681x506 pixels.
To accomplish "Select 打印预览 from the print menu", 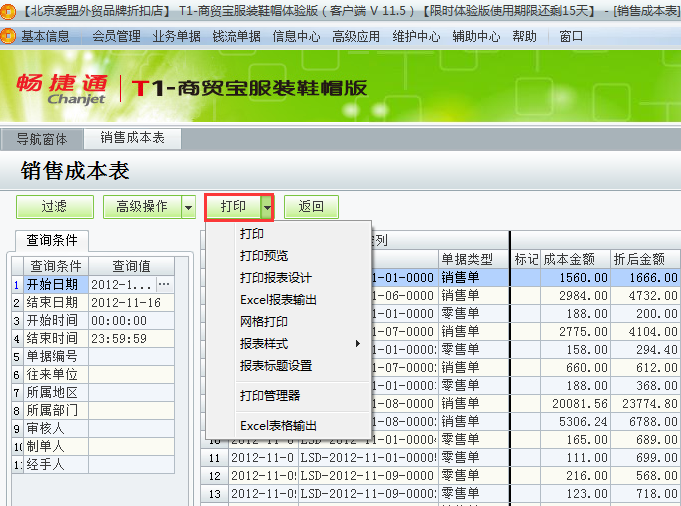I will (263, 256).
